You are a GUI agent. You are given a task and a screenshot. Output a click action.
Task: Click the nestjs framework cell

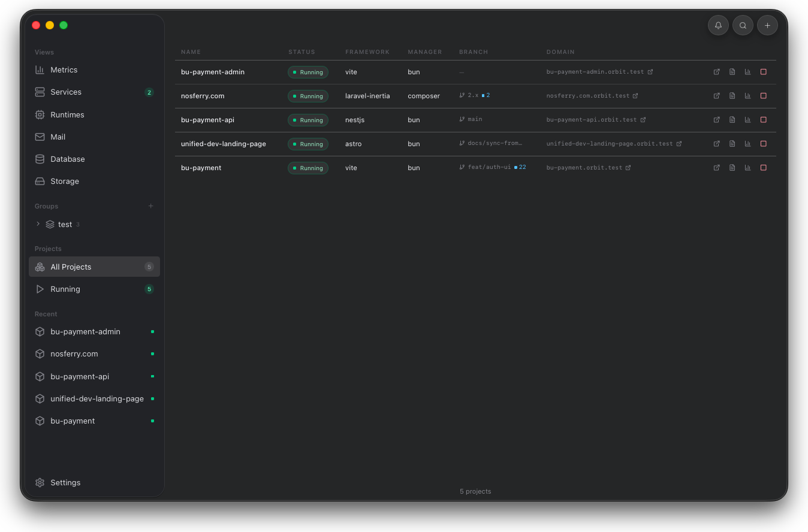tap(355, 120)
